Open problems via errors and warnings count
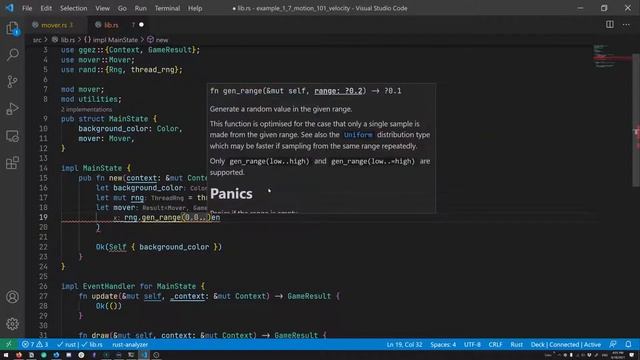Viewport: 640px width, 360px height. [35, 344]
